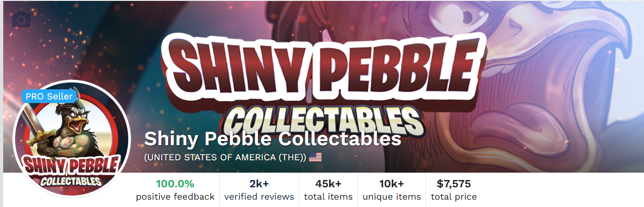Click the 45k+ items count
The width and height of the screenshot is (644, 207).
coord(328,184)
